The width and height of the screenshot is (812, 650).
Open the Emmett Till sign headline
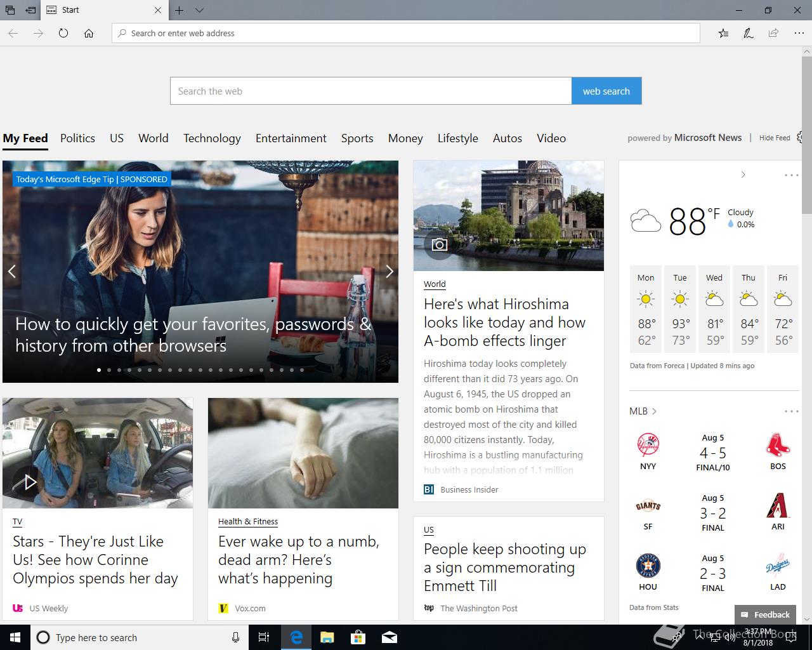click(x=505, y=567)
